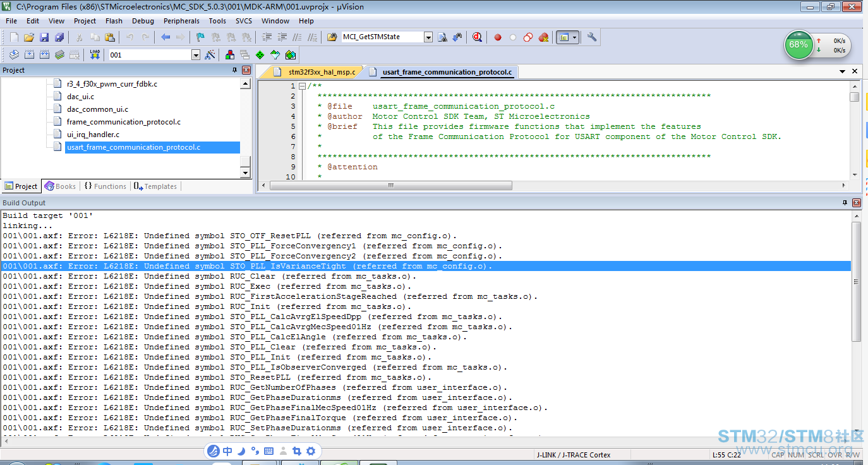This screenshot has height=465, width=868.
Task: Translate the current file
Action: click(14, 55)
